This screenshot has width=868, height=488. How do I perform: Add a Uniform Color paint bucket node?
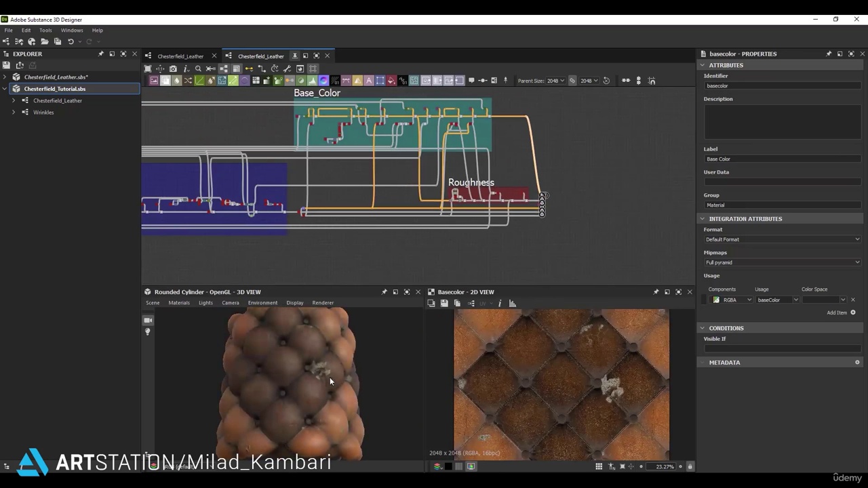tap(391, 81)
